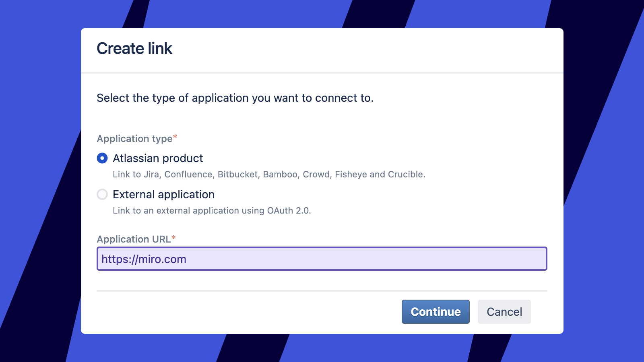Click the Create link dialog heading
This screenshot has width=644, height=362.
coord(134,49)
